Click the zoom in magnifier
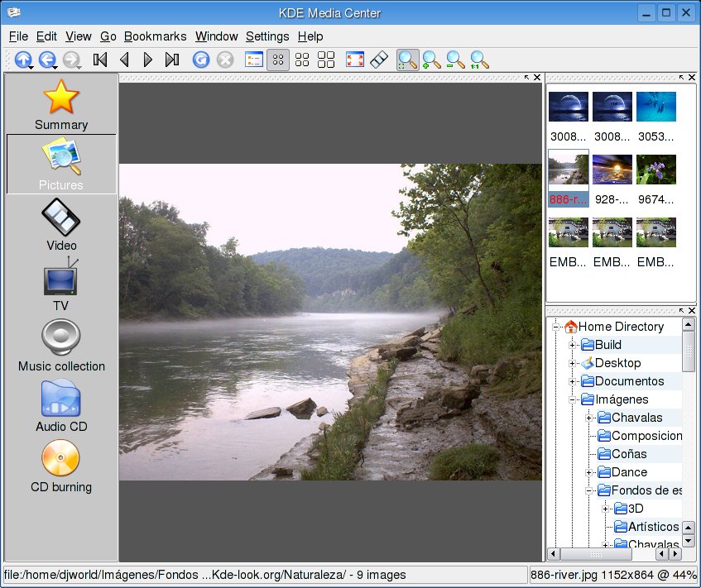Image resolution: width=701 pixels, height=588 pixels. 431,60
